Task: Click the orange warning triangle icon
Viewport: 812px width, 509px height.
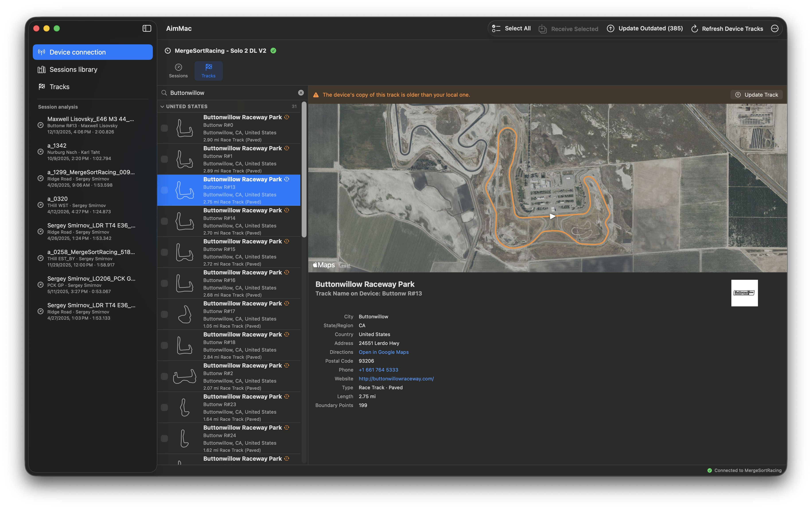Action: tap(316, 95)
